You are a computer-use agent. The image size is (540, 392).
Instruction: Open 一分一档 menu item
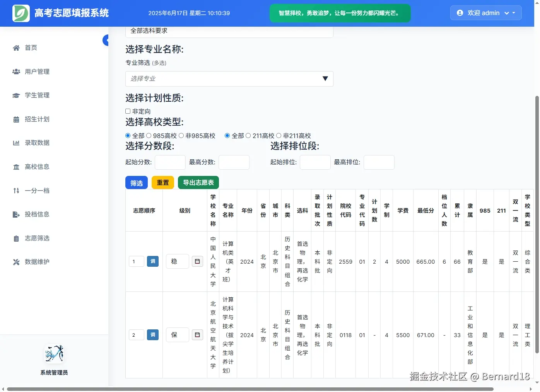pyautogui.click(x=37, y=191)
